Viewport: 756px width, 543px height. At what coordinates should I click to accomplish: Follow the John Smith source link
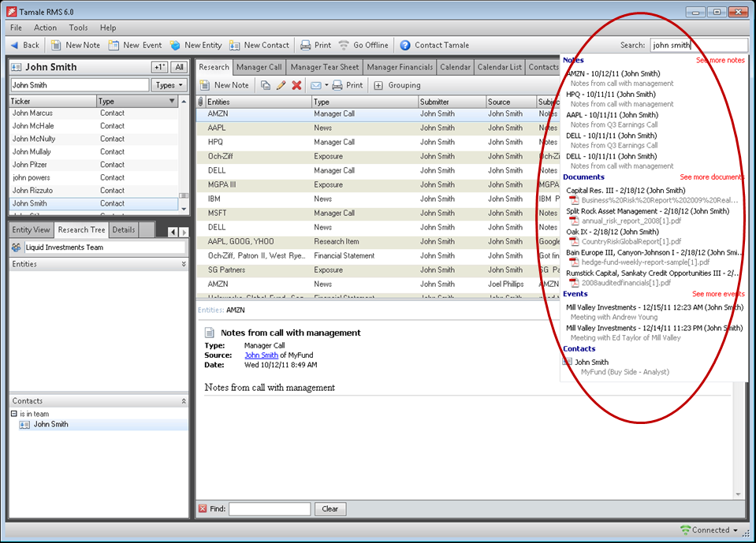coord(261,355)
